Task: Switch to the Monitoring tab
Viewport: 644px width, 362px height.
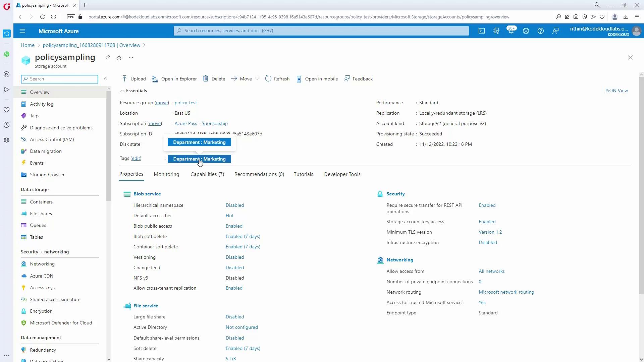Action: [166, 174]
